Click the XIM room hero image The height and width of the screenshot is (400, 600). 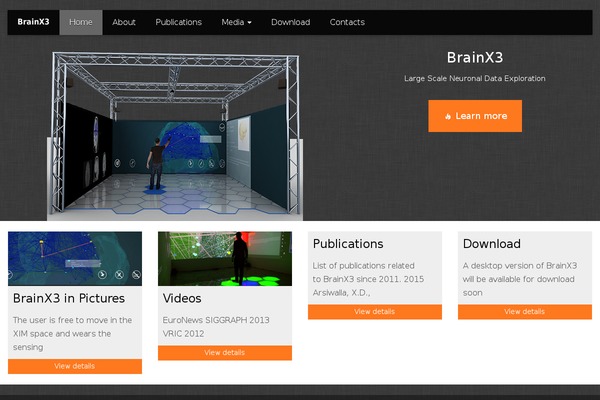pos(175,136)
